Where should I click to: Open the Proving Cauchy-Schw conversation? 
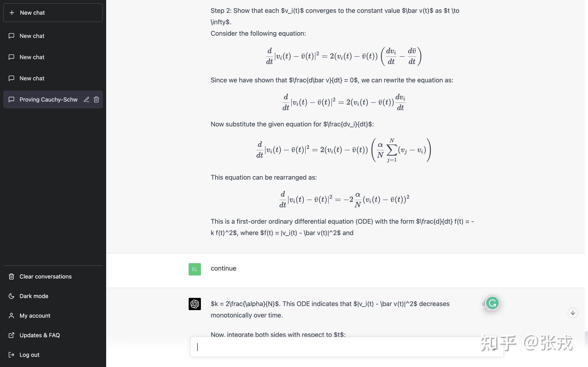(48, 99)
